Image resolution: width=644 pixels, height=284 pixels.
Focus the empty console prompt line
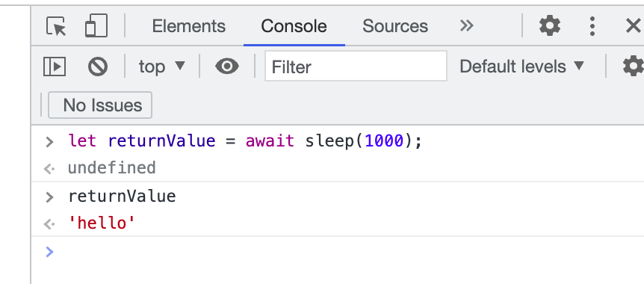coord(338,252)
